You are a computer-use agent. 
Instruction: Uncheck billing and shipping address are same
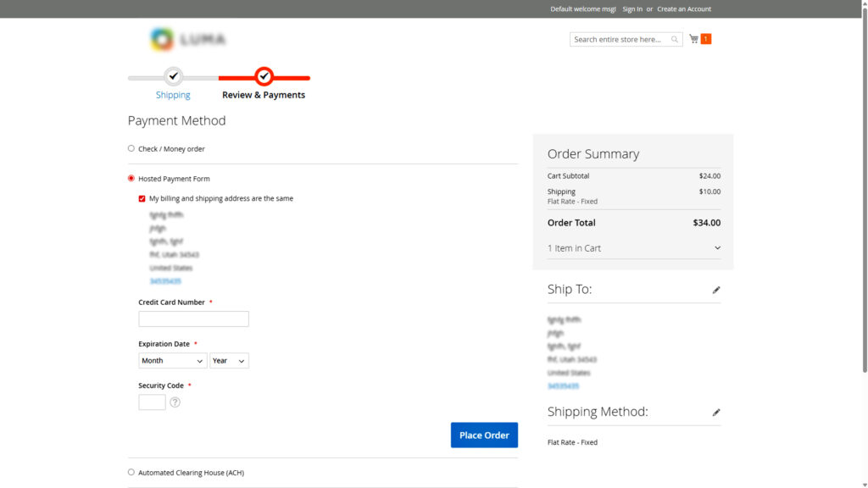tap(141, 197)
